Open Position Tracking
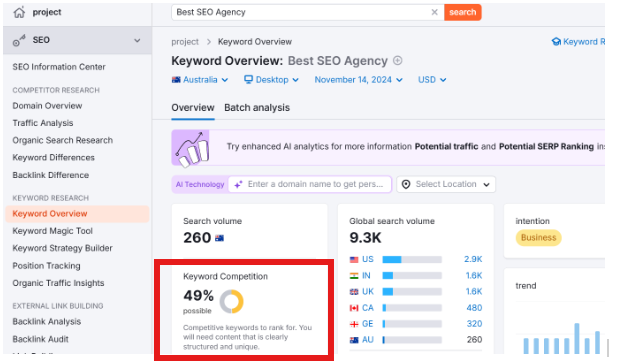The width and height of the screenshot is (625, 361). click(x=46, y=265)
